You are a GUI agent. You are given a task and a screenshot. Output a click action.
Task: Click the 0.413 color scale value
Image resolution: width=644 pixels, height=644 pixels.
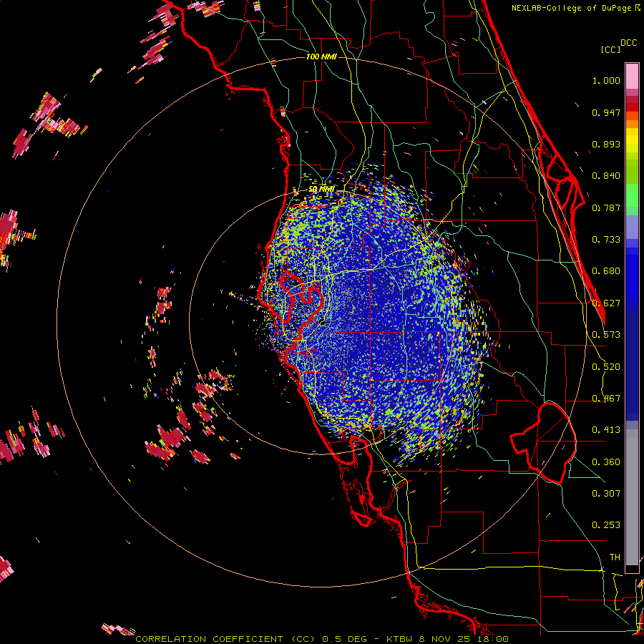pyautogui.click(x=606, y=430)
